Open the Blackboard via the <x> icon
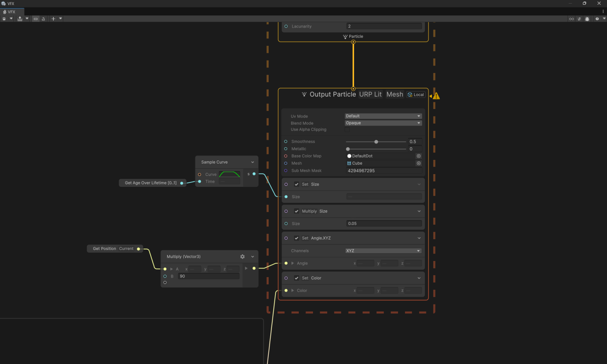 (571, 19)
